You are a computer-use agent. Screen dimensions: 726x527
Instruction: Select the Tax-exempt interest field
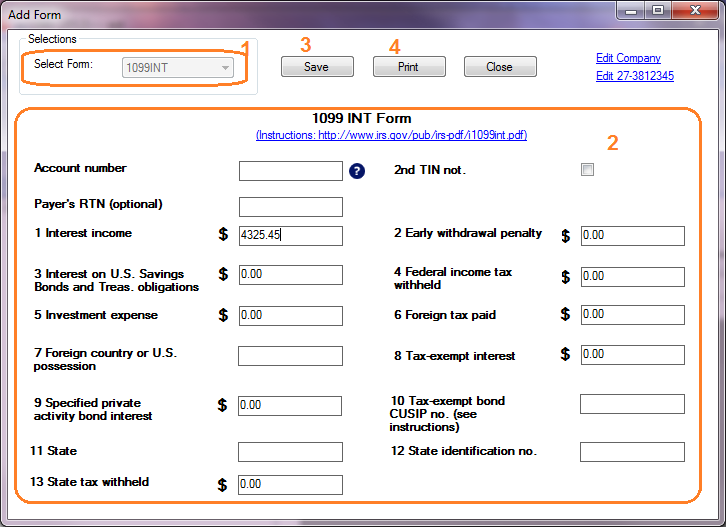(x=632, y=355)
